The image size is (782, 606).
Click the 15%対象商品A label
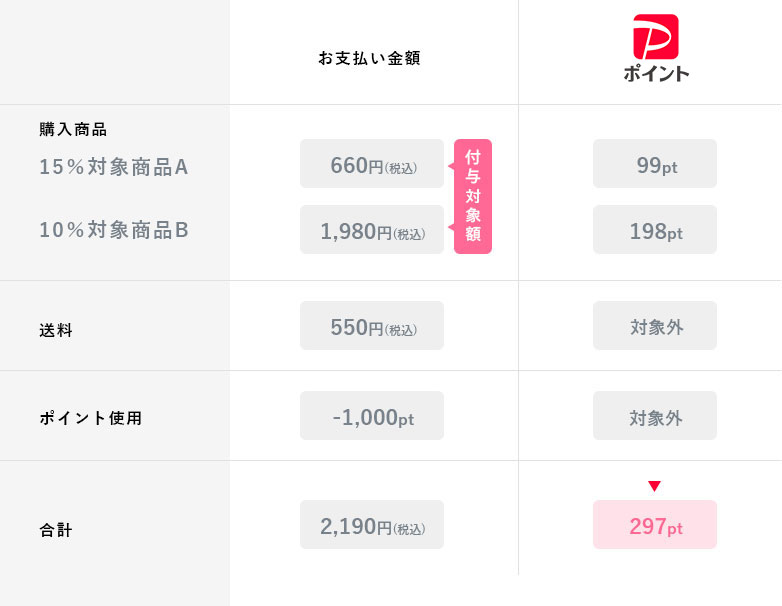click(114, 167)
